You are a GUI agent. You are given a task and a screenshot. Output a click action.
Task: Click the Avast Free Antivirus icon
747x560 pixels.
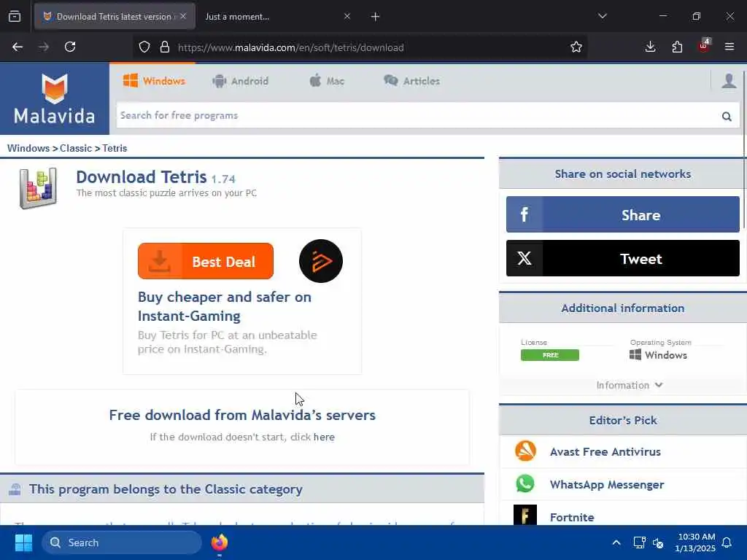[x=525, y=451]
